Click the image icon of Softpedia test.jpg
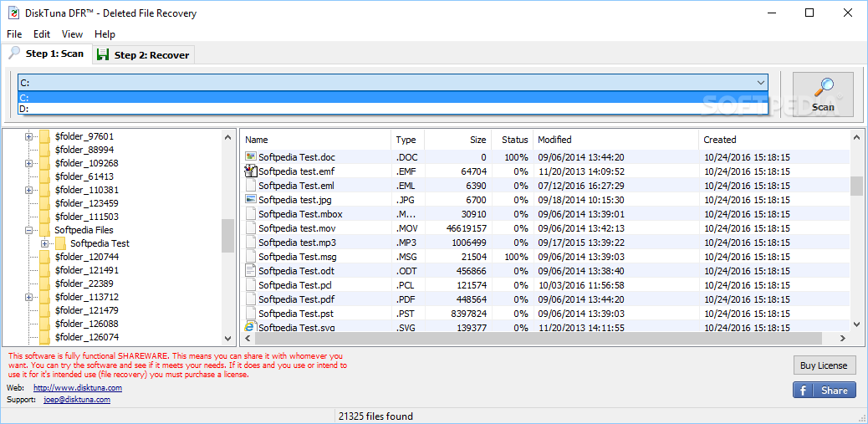Image resolution: width=868 pixels, height=424 pixels. coord(251,199)
